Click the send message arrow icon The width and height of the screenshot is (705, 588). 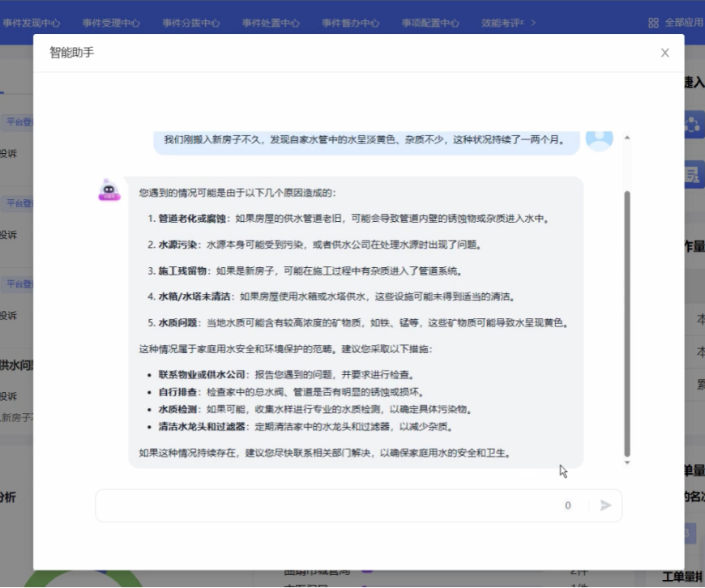(x=605, y=505)
